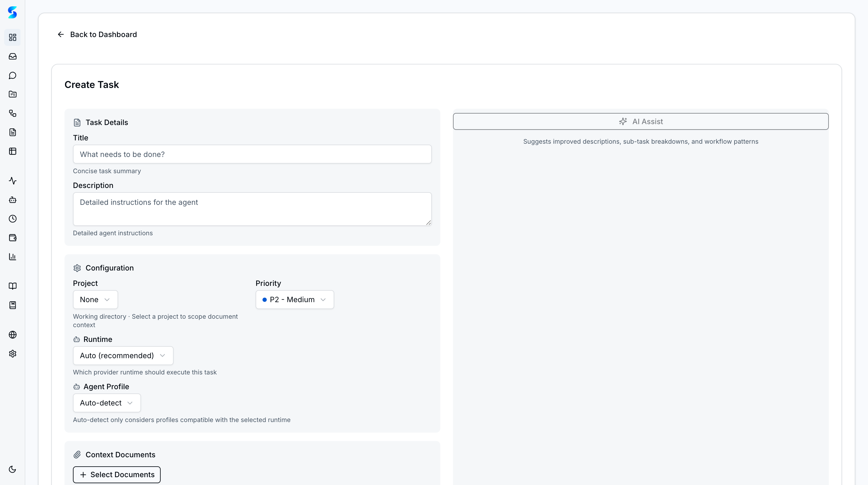Click the task Title input field
This screenshot has height=485, width=868.
pyautogui.click(x=252, y=154)
